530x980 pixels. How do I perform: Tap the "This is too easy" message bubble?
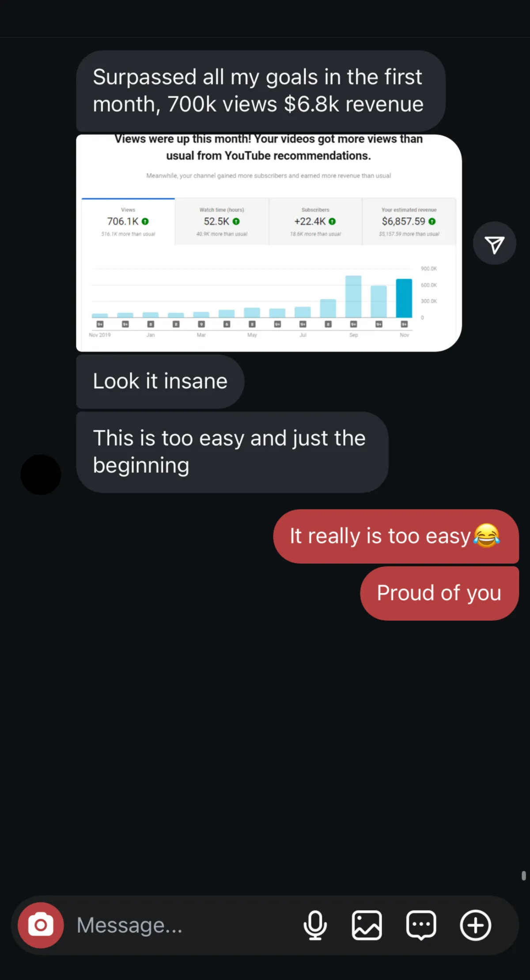pos(232,452)
